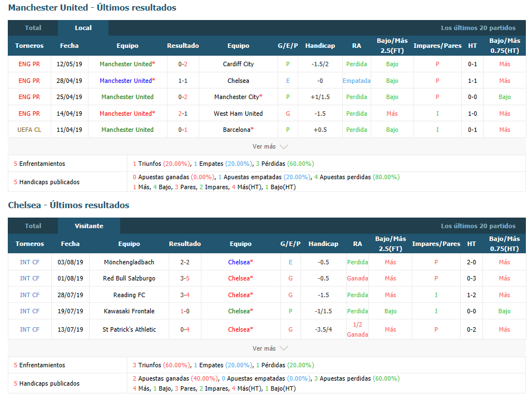This screenshot has height=399, width=532.
Task: Click Manchester United in the 11/04/19 row
Action: (127, 130)
